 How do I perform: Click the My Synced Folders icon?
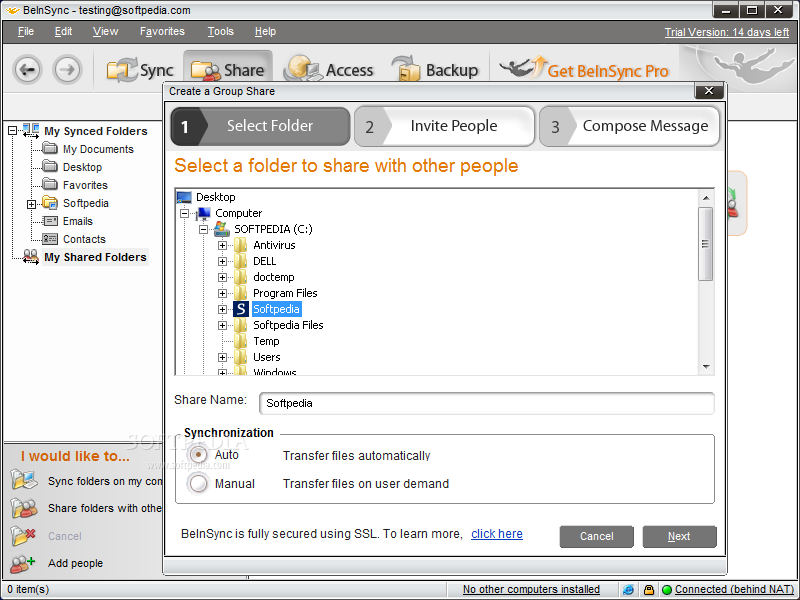[31, 131]
